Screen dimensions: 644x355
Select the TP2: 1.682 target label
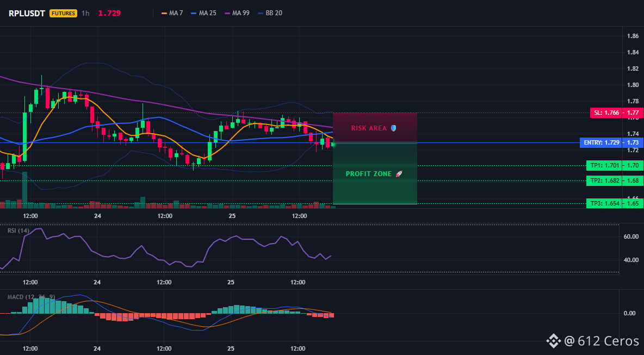[x=604, y=180]
